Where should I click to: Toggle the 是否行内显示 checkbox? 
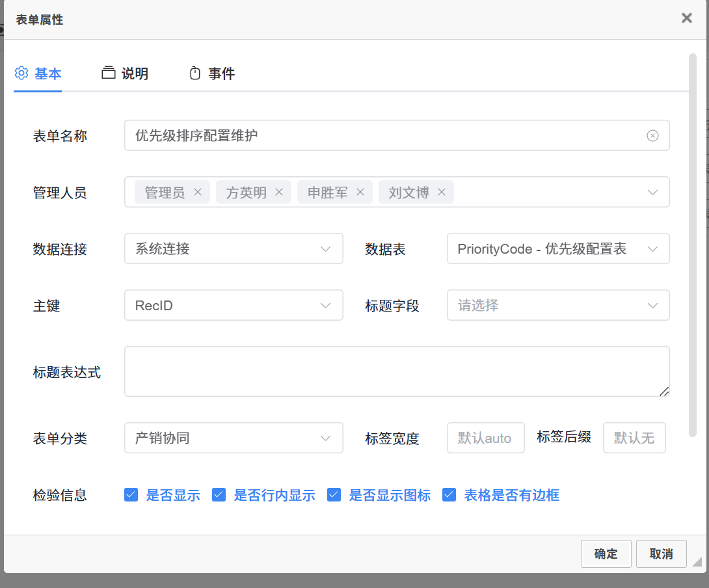coord(219,495)
